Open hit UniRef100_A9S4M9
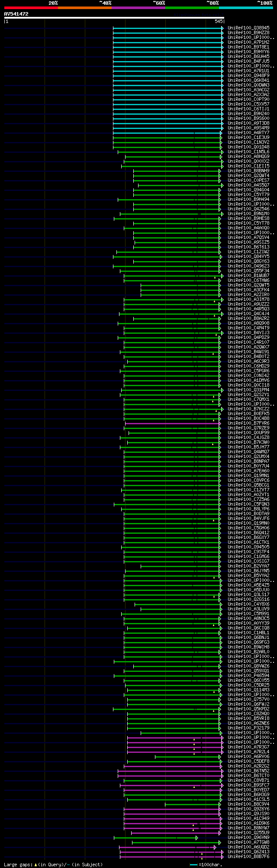The image size is (277, 868). [249, 128]
